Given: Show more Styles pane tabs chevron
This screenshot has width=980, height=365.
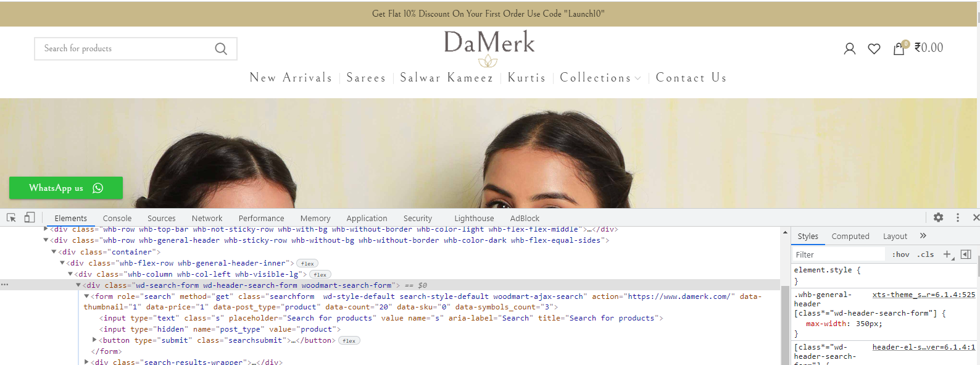Looking at the screenshot, I should [923, 236].
